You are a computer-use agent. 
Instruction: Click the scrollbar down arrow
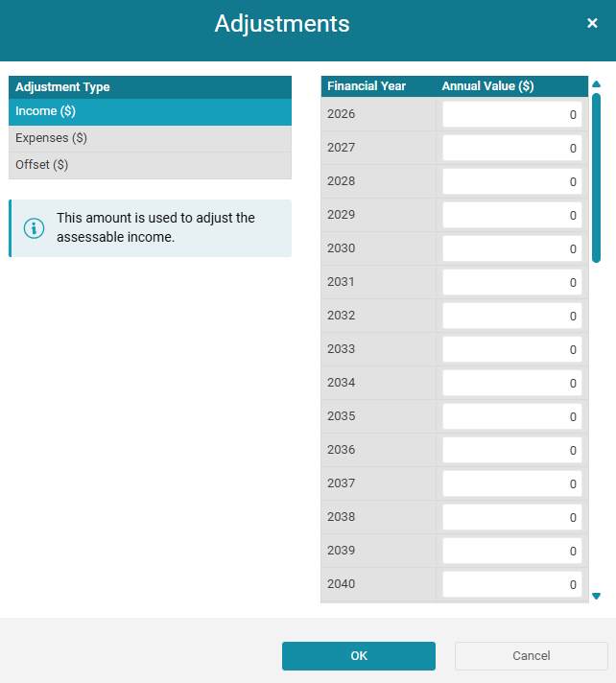596,596
